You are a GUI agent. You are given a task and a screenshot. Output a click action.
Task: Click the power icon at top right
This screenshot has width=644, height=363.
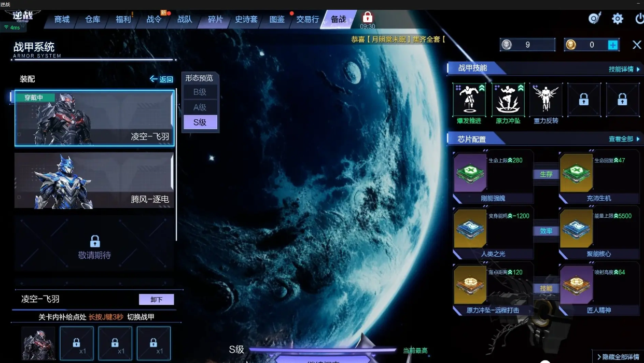click(639, 19)
